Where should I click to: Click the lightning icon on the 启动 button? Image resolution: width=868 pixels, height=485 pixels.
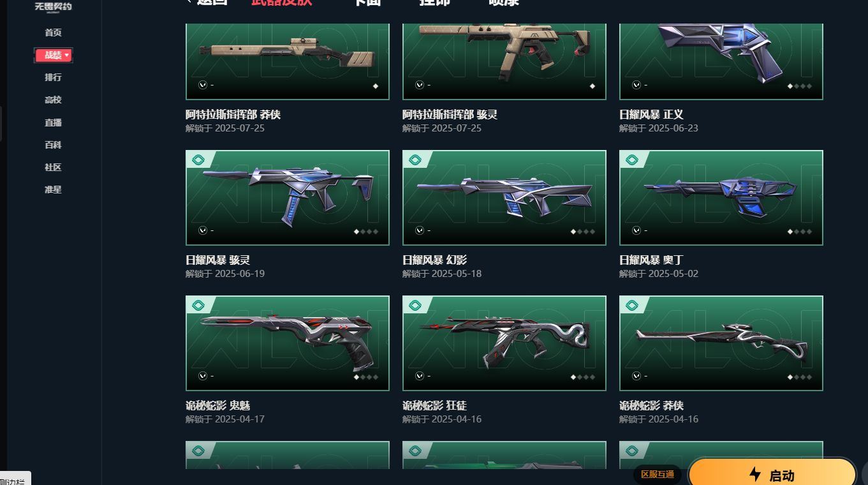tap(755, 474)
